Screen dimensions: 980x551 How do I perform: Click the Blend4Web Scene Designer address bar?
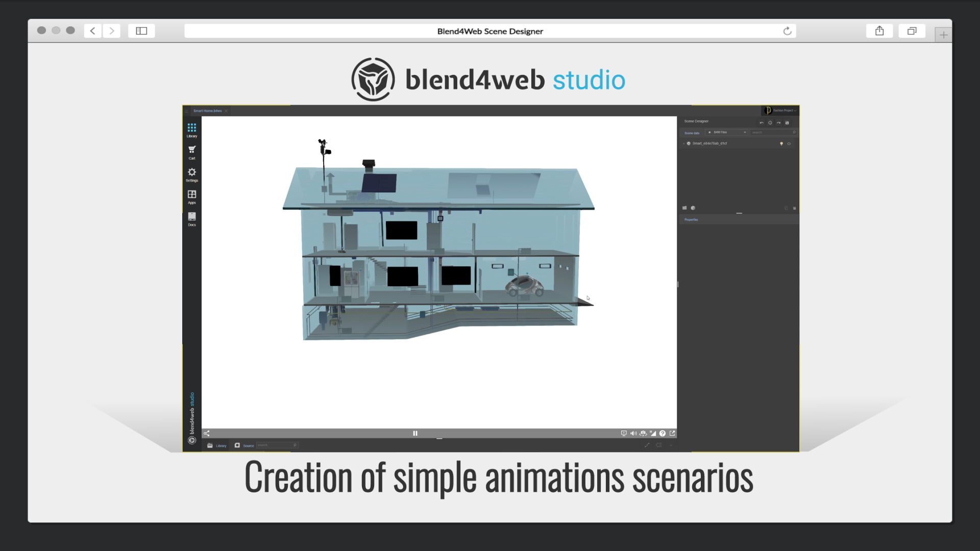490,31
